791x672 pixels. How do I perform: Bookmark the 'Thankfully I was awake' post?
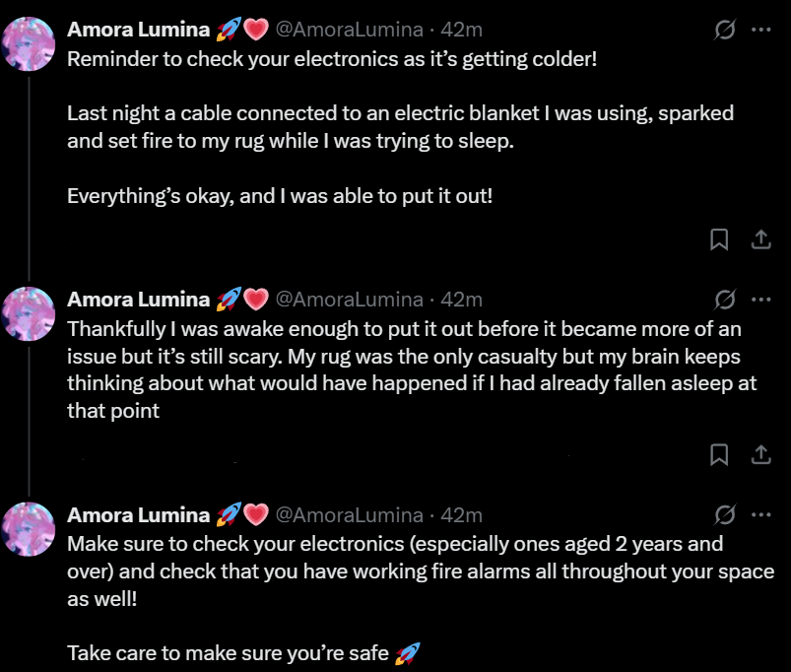[719, 454]
